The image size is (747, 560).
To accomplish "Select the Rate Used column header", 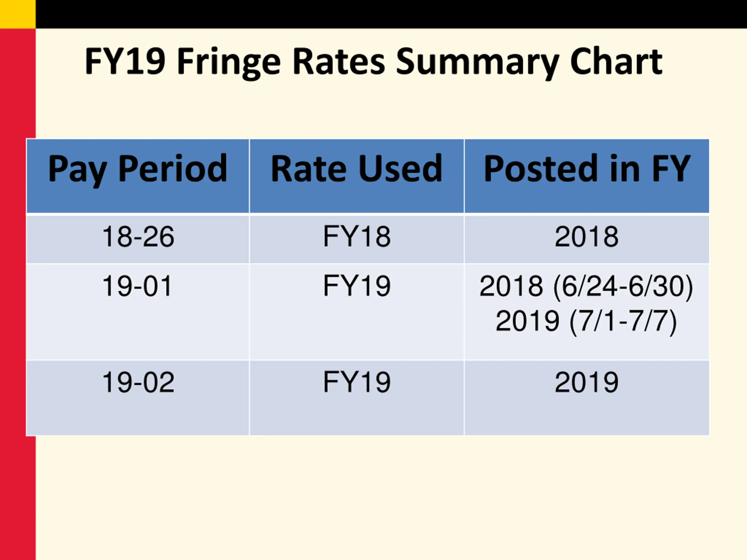I will point(357,169).
